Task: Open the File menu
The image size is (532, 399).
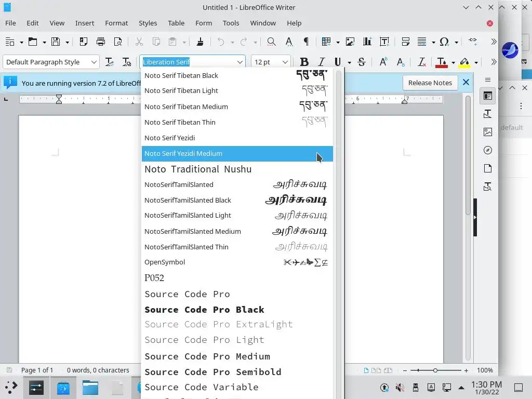Action: 10,23
